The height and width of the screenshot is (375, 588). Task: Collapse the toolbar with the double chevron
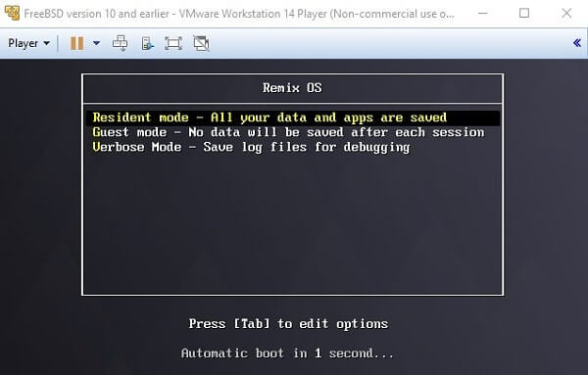tap(577, 43)
